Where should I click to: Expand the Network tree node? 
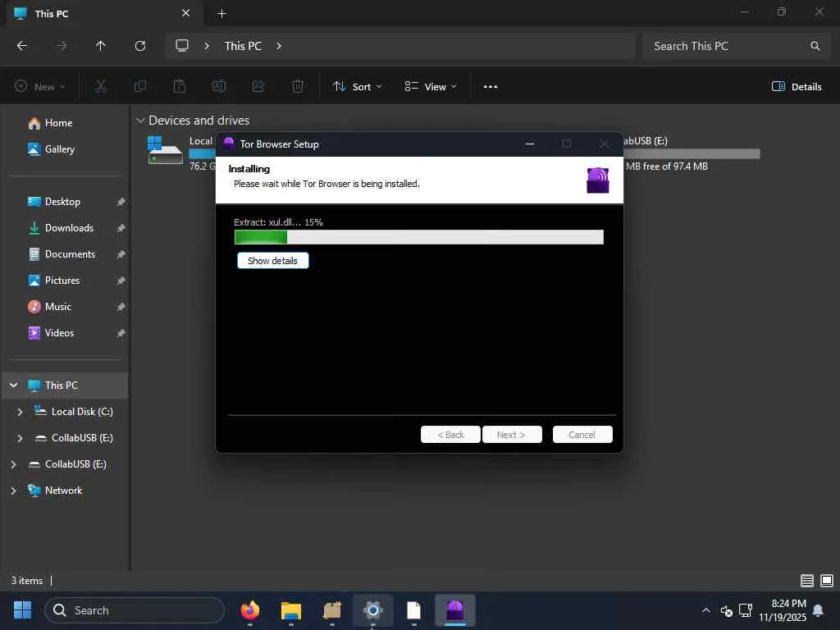(x=13, y=491)
